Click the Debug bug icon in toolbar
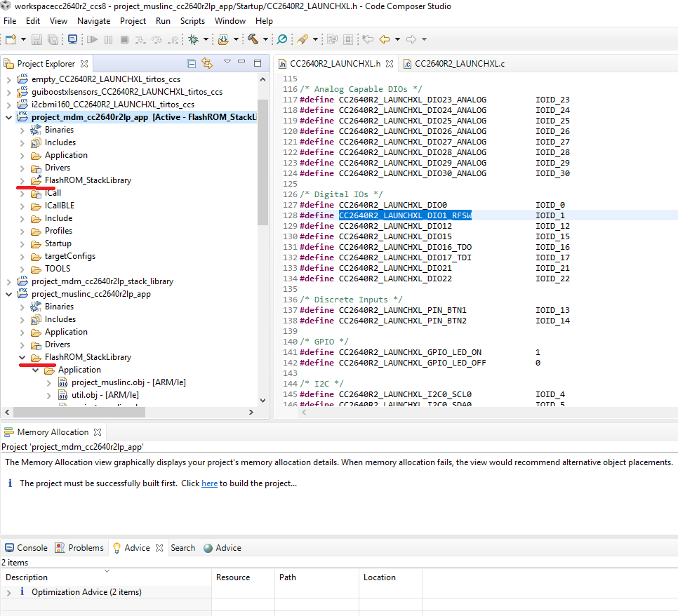 click(x=193, y=39)
